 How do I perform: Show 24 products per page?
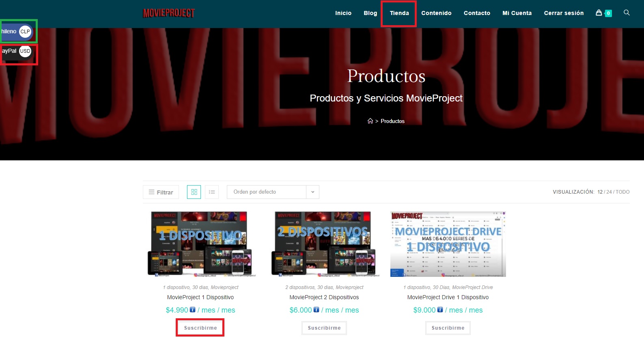(x=609, y=192)
